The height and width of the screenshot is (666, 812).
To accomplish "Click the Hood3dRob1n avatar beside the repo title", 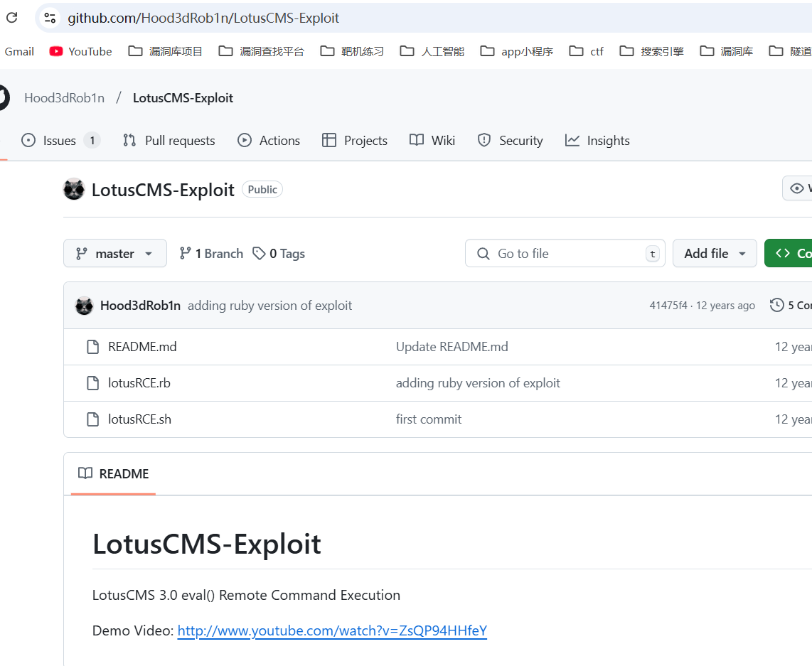I will click(x=74, y=189).
